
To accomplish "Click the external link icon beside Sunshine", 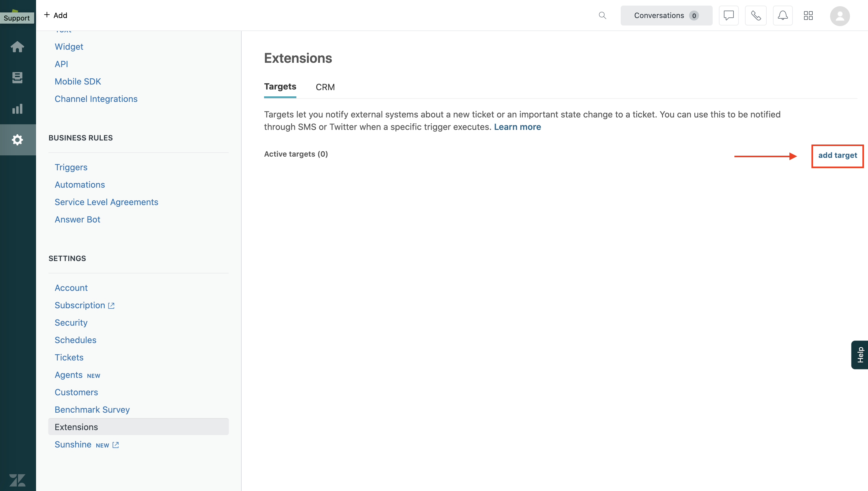I will tap(116, 445).
